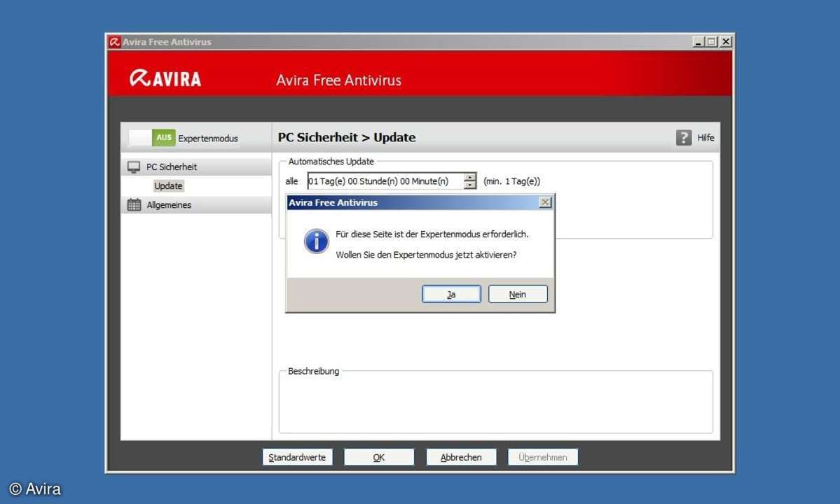
Task: Open the Hilfe question mark icon
Action: click(683, 137)
